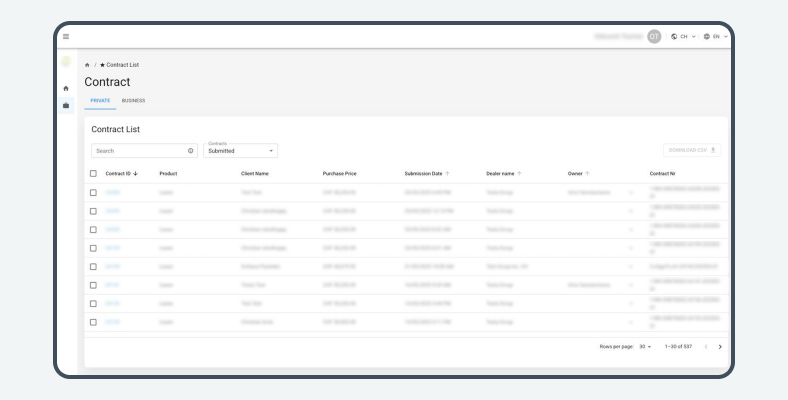Change Rows per page dropdown value
Image resolution: width=788 pixels, height=400 pixels.
(645, 347)
